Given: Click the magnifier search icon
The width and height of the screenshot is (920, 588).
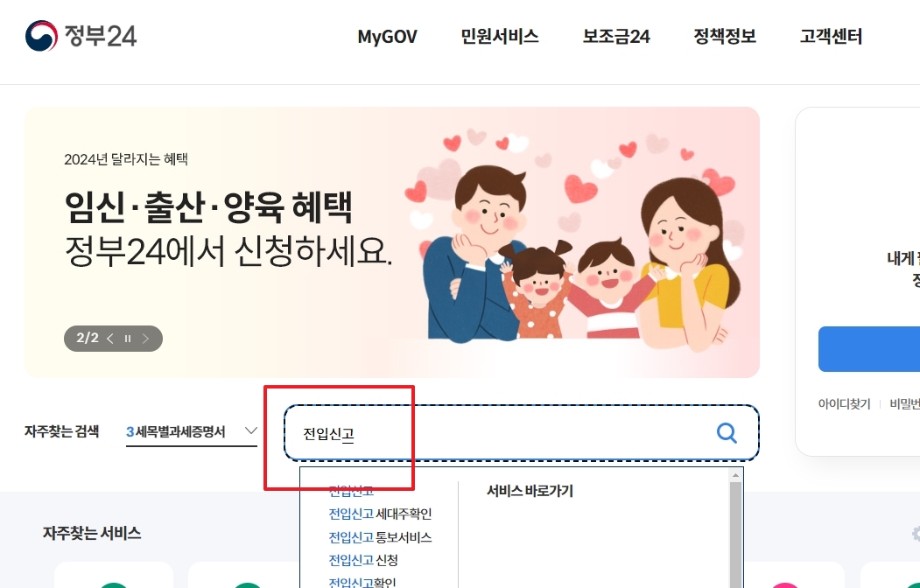Looking at the screenshot, I should pyautogui.click(x=727, y=433).
